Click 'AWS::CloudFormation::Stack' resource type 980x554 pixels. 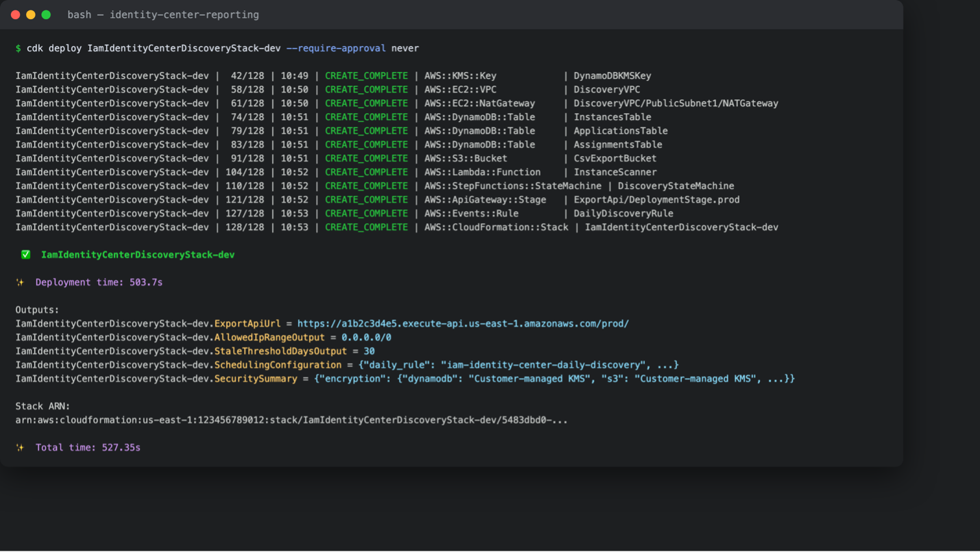pyautogui.click(x=496, y=227)
